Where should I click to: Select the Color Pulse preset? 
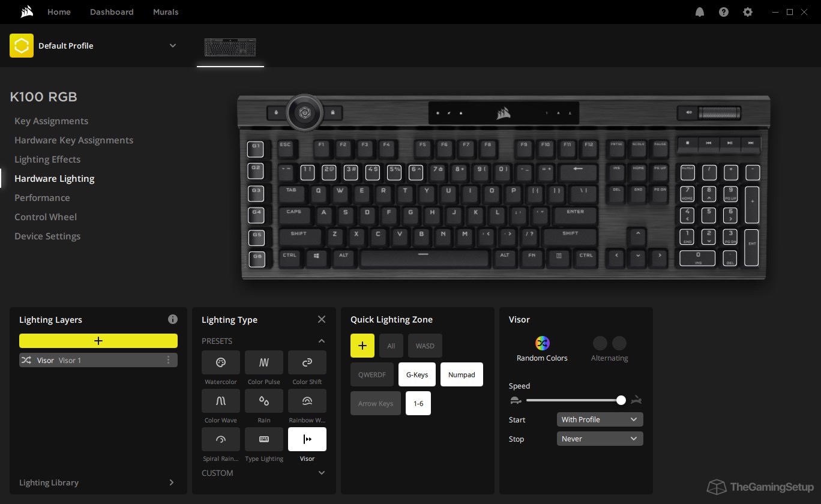pos(264,362)
